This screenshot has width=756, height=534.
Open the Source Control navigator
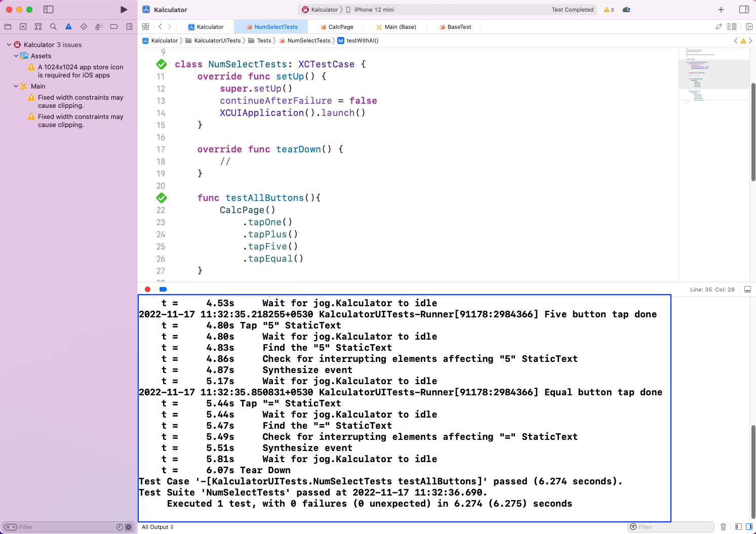tap(23, 27)
